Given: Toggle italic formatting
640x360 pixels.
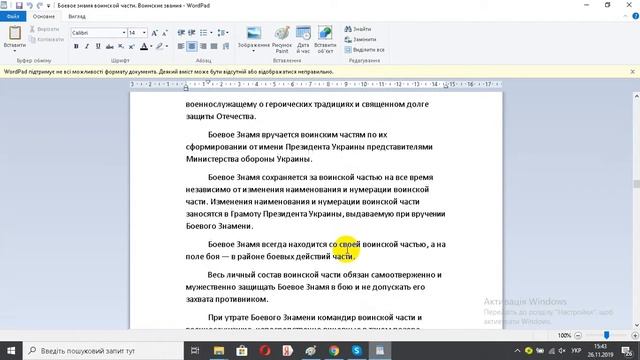Looking at the screenshot, I should (x=87, y=47).
